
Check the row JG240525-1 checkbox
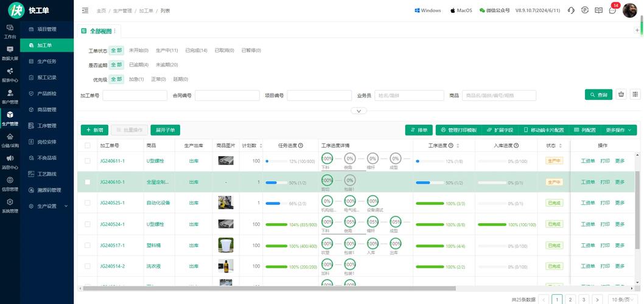coord(88,202)
